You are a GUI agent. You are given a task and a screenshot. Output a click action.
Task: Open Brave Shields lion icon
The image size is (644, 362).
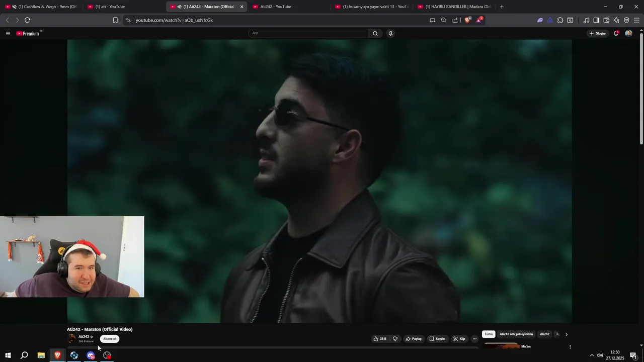pyautogui.click(x=467, y=20)
